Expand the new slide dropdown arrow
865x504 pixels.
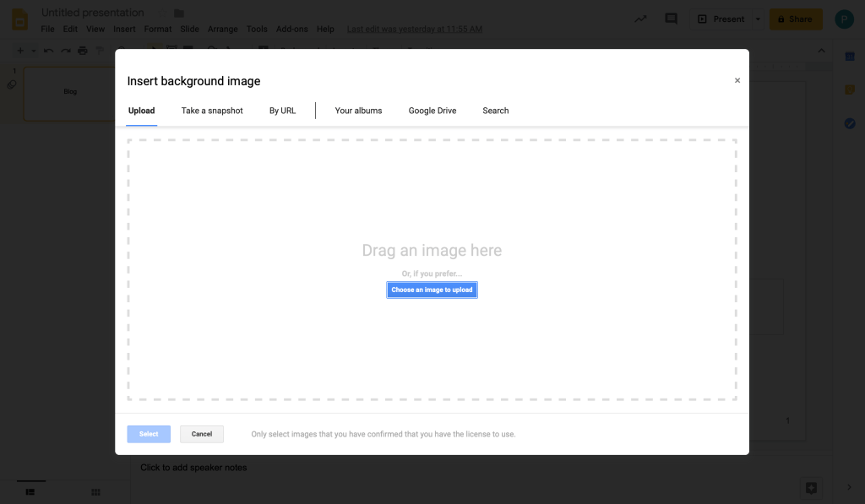click(34, 51)
